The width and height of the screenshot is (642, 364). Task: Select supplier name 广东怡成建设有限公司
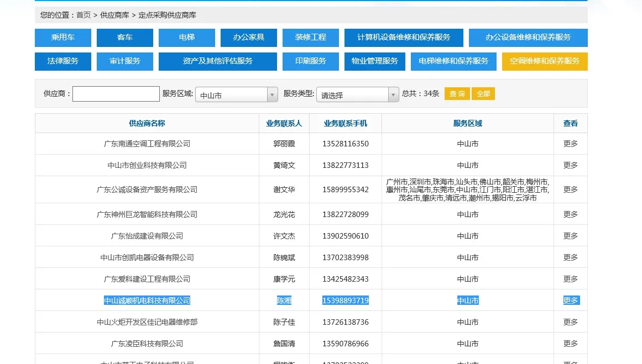(x=147, y=236)
